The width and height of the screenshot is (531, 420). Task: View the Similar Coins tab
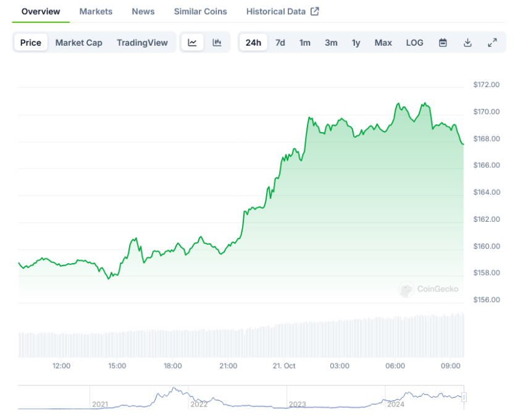click(200, 12)
